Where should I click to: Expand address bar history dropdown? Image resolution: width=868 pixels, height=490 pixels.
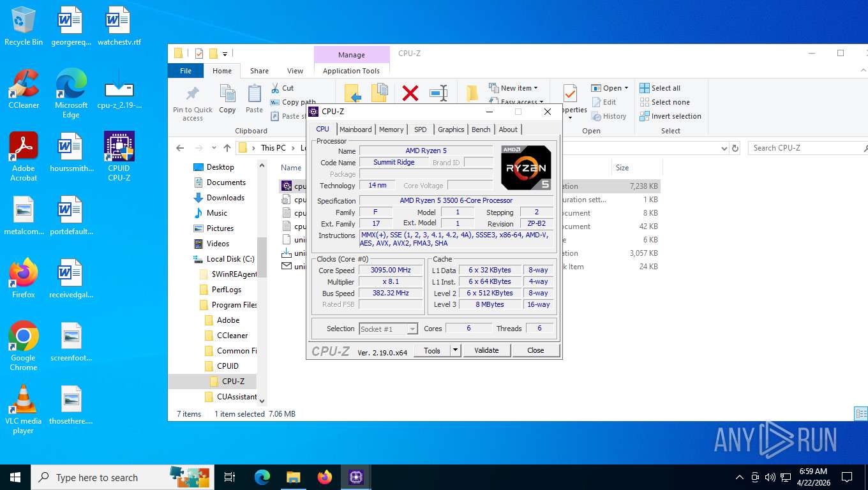724,148
